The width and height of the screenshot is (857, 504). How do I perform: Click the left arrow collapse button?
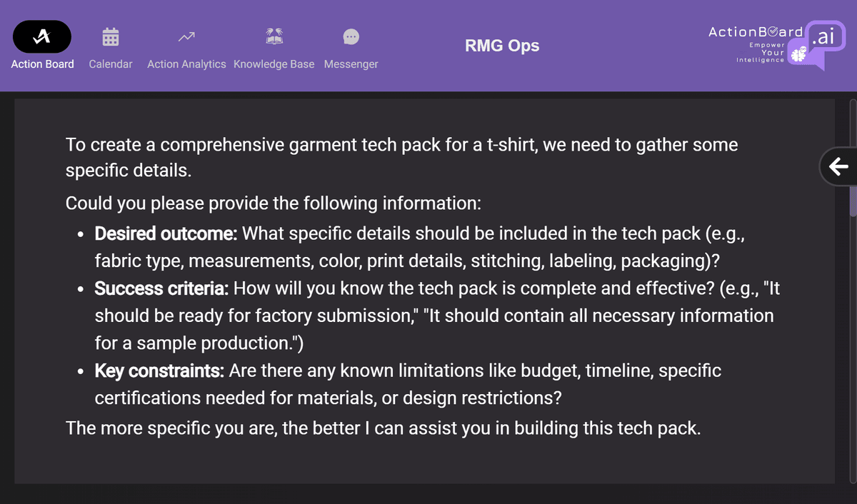pyautogui.click(x=838, y=167)
